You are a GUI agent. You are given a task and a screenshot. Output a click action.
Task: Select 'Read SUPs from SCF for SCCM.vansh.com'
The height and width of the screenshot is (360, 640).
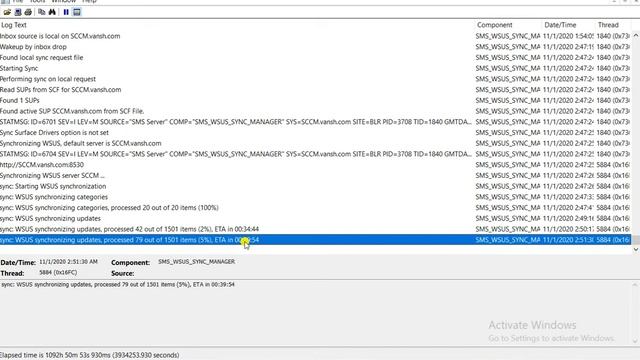click(316, 89)
